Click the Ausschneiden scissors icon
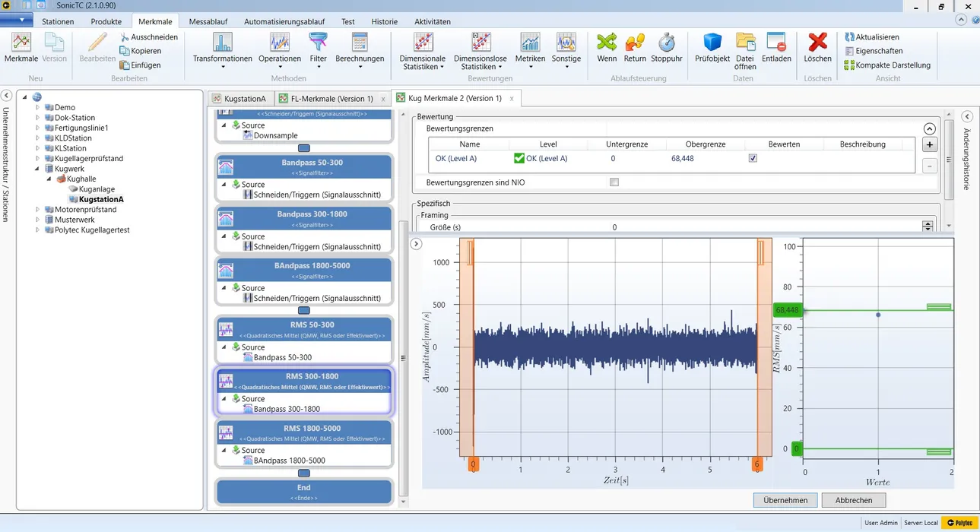The image size is (980, 532). pyautogui.click(x=125, y=36)
